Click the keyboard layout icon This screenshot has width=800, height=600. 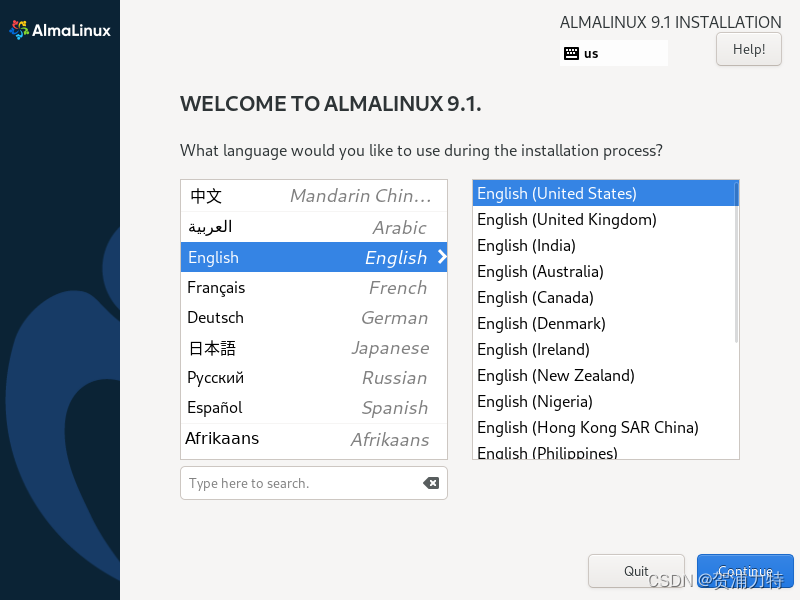(571, 53)
